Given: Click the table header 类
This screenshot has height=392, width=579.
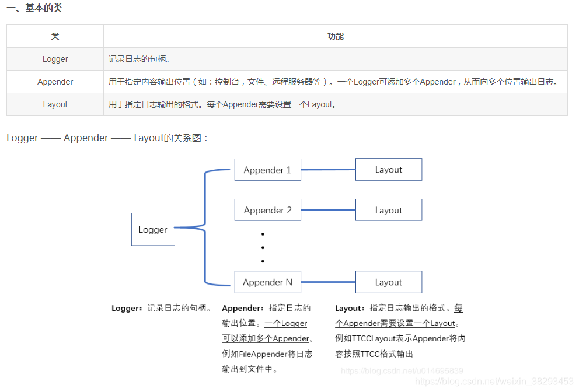Looking at the screenshot, I should (55, 36).
